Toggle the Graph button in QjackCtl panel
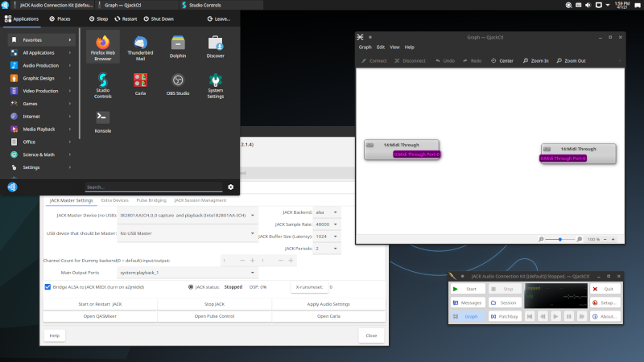 click(x=466, y=316)
